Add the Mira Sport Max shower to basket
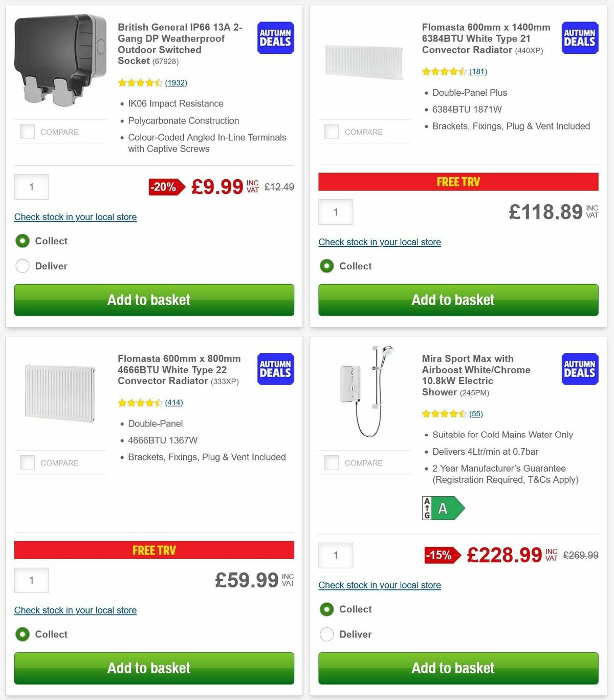Image resolution: width=614 pixels, height=700 pixels. [453, 668]
